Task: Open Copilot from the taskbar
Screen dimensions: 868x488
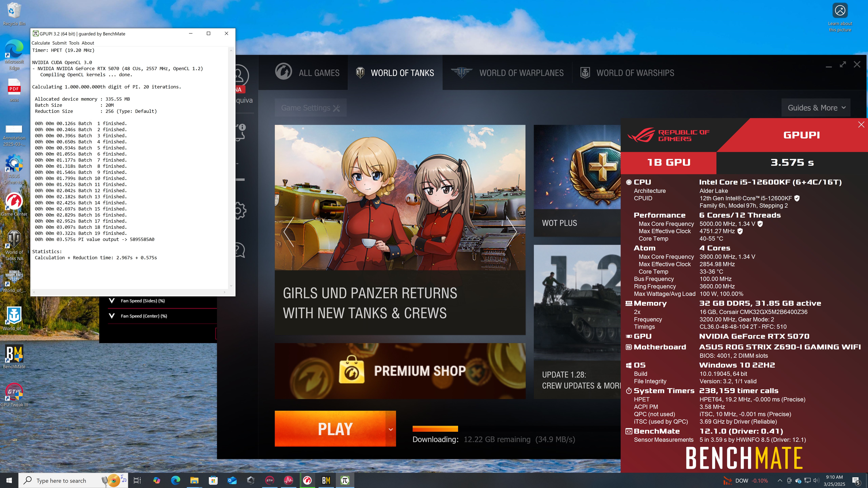Action: coord(157,480)
